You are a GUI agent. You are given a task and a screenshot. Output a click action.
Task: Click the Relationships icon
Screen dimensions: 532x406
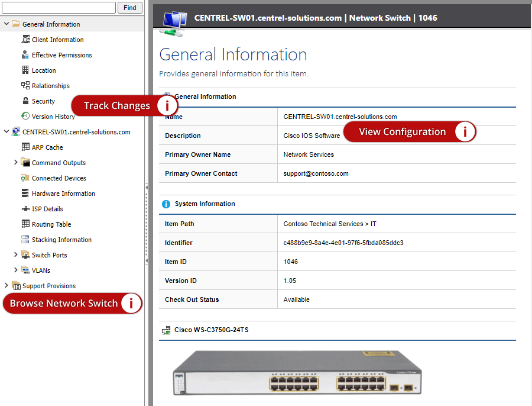click(x=25, y=85)
